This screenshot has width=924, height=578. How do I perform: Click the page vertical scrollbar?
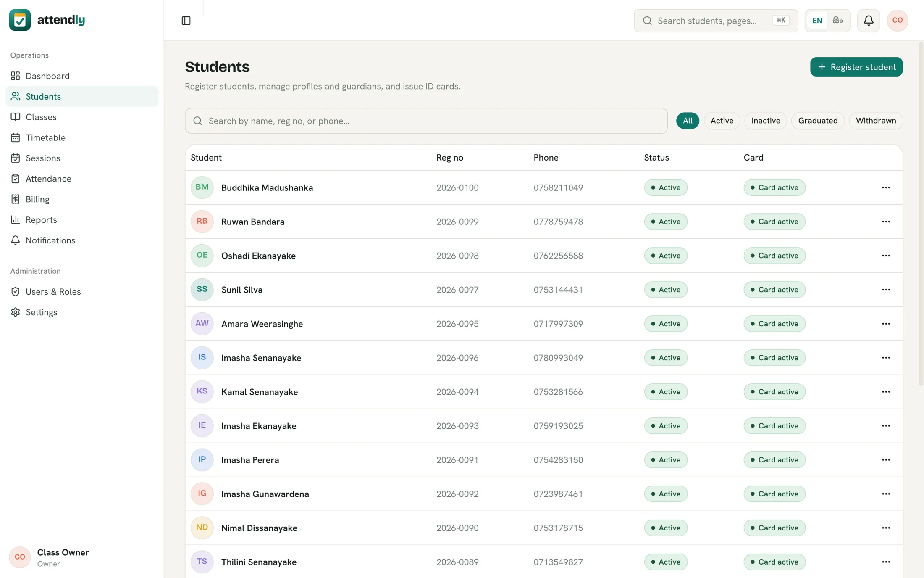(921, 214)
